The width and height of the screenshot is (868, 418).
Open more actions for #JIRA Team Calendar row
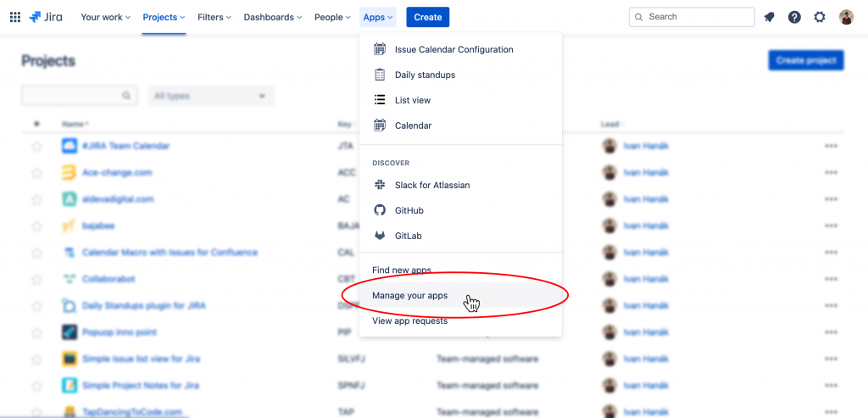click(831, 146)
